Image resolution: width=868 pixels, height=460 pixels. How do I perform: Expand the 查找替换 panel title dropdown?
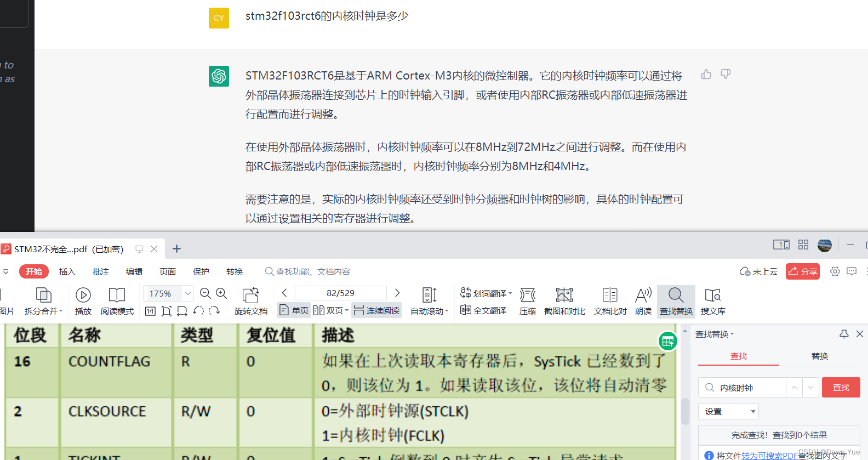pyautogui.click(x=732, y=334)
